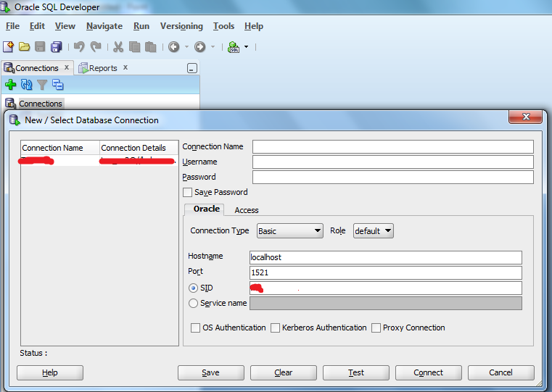Viewport: 552px width, 392px height.
Task: Click the Redo toolbar icon
Action: [96, 47]
